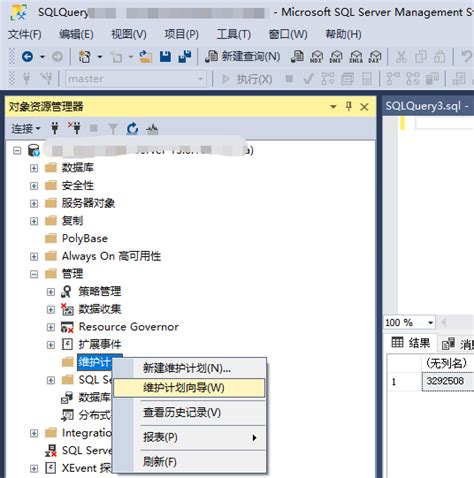This screenshot has width=474, height=478.
Task: Toggle the auto-hide pin of Object Explorer
Action: 349,106
